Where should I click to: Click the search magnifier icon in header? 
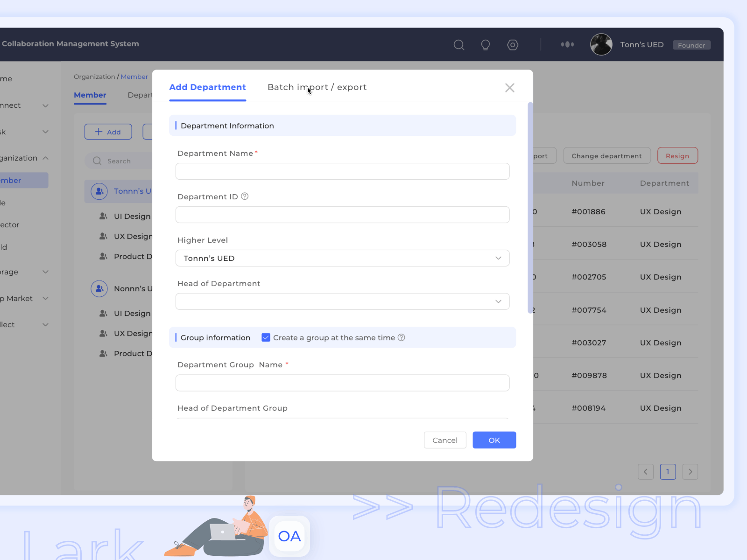point(459,45)
